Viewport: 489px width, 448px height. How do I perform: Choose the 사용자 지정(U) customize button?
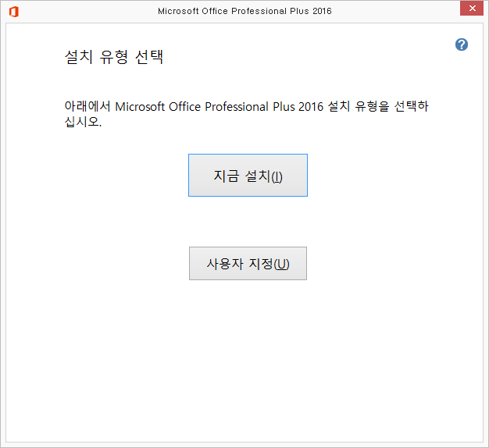click(x=248, y=264)
